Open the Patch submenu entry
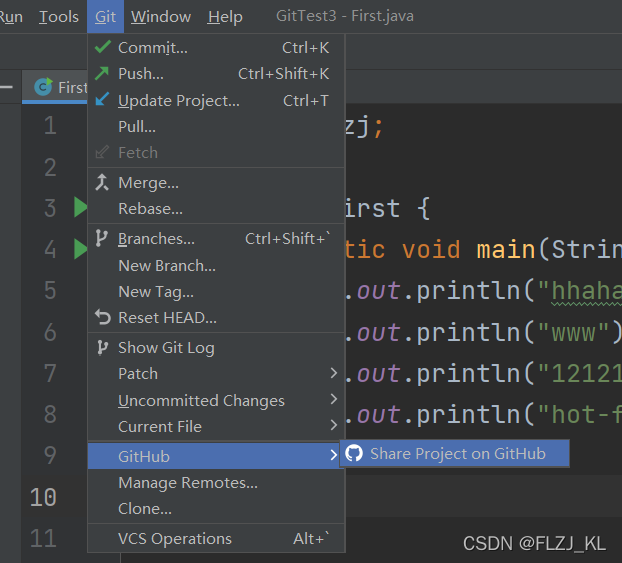The image size is (622, 563). point(216,374)
